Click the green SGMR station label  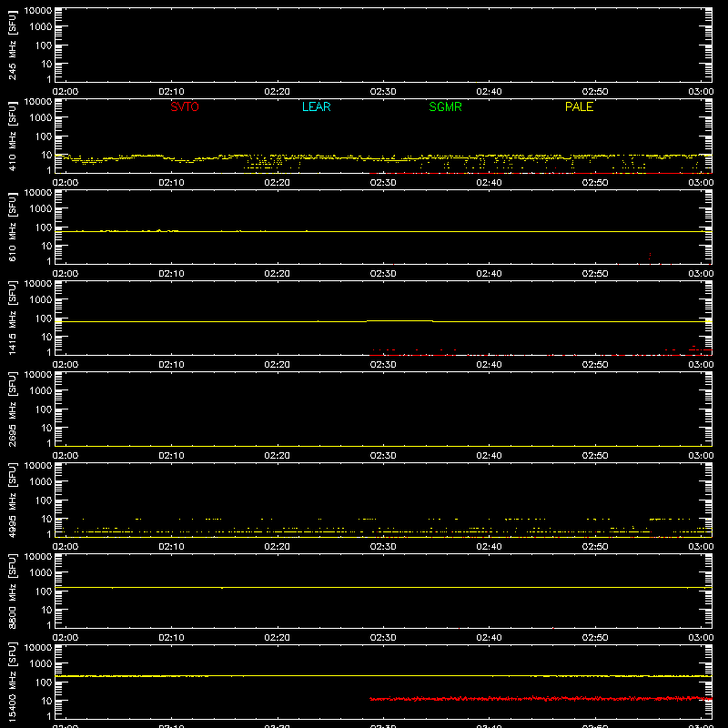point(445,106)
